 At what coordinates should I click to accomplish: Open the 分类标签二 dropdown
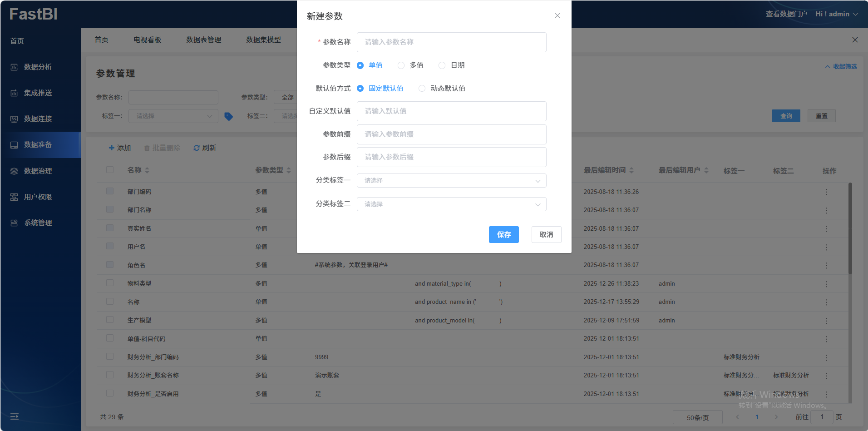pyautogui.click(x=451, y=204)
